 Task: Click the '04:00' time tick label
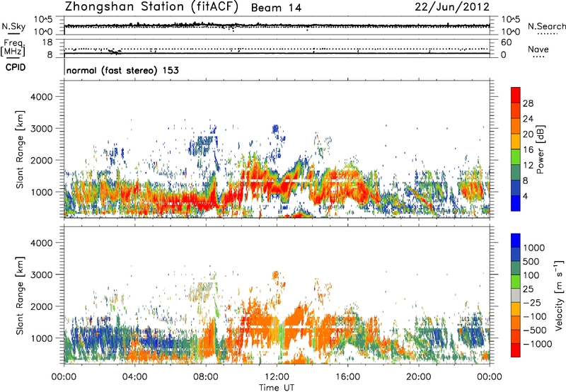click(134, 377)
